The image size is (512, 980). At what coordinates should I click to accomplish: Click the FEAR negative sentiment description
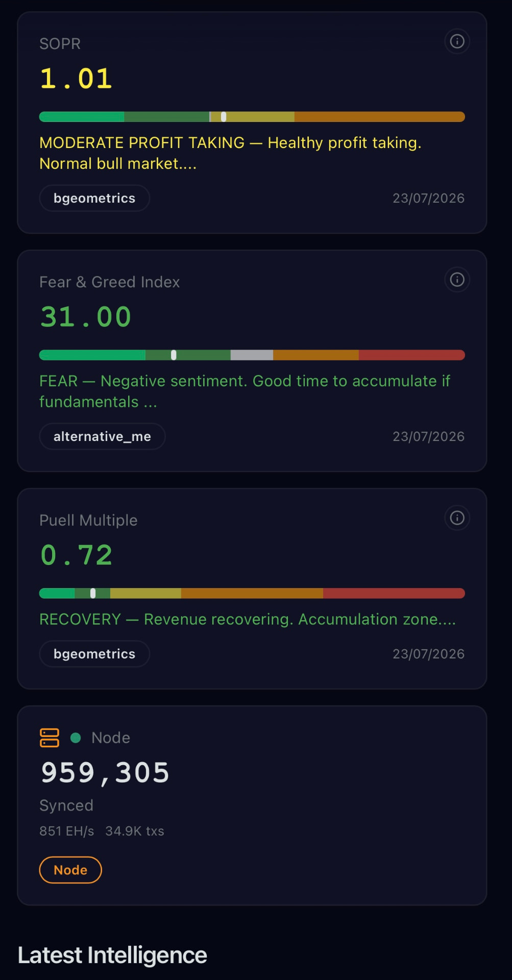pos(245,391)
